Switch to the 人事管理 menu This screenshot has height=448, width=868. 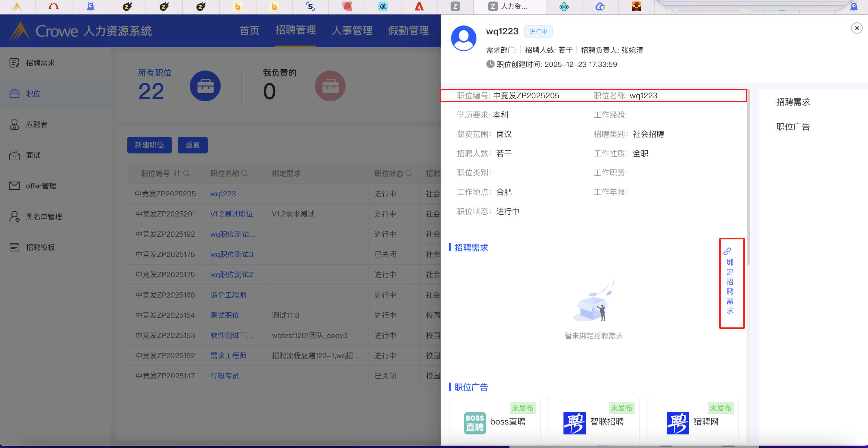(x=352, y=31)
